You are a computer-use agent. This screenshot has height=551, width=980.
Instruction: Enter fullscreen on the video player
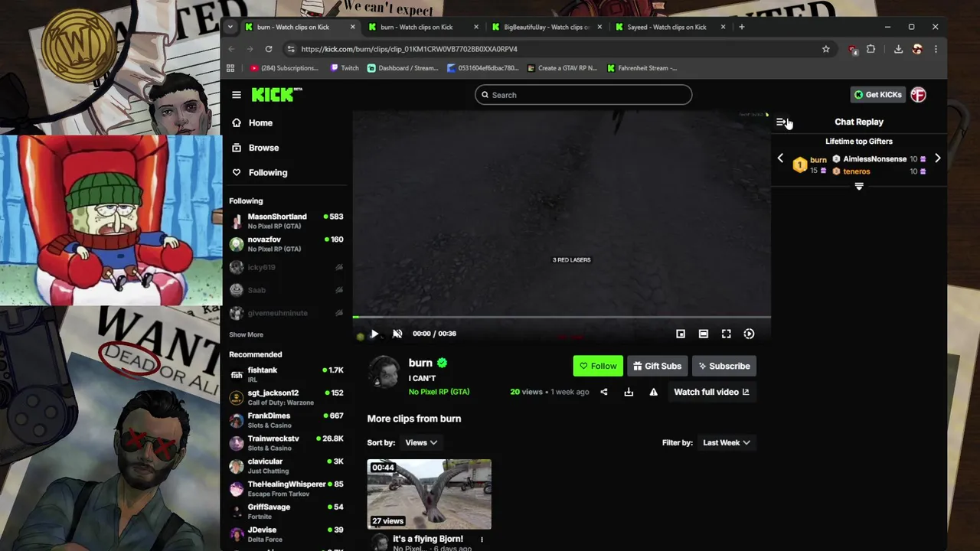(726, 334)
